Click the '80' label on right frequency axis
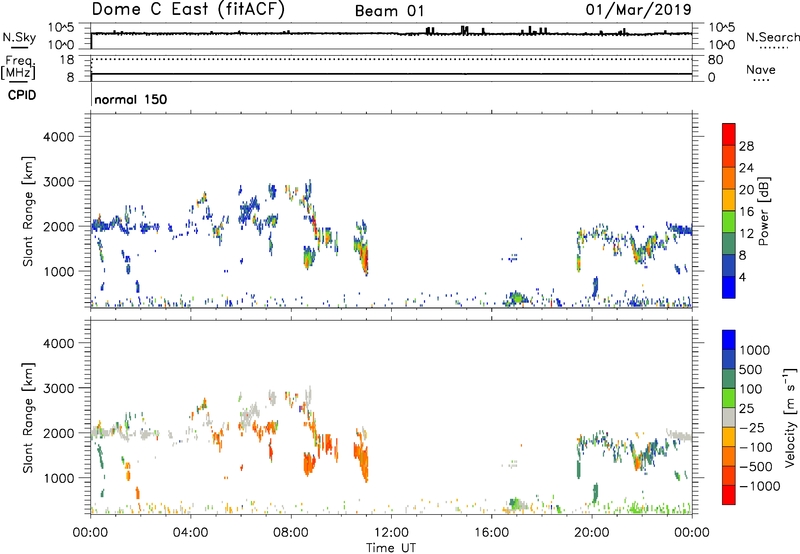Viewport: 800px width, 554px height. (x=715, y=60)
